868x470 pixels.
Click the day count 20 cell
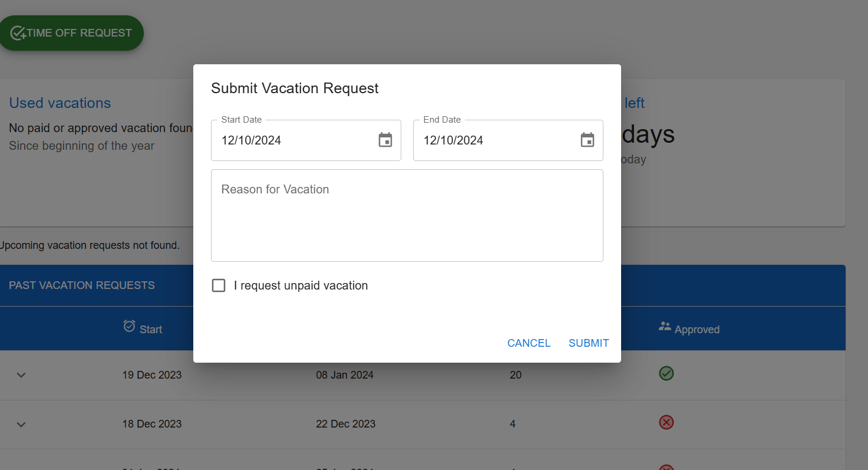coord(516,375)
